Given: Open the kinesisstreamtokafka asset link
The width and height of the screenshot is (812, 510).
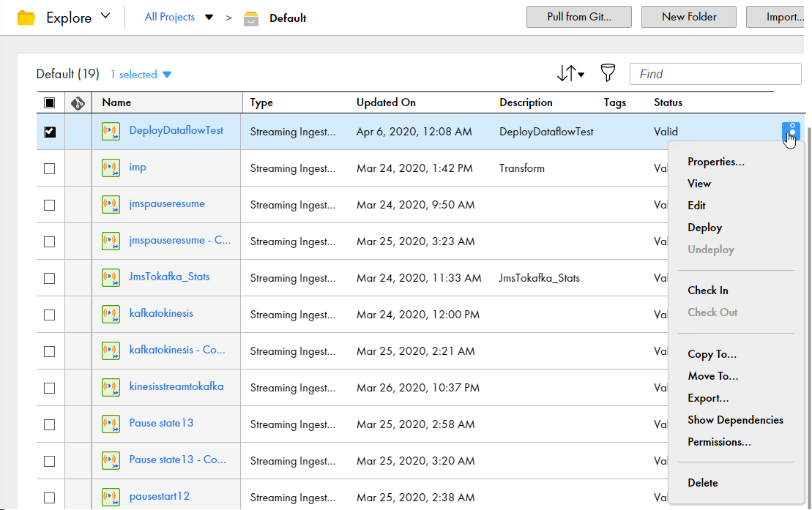Looking at the screenshot, I should coord(176,386).
